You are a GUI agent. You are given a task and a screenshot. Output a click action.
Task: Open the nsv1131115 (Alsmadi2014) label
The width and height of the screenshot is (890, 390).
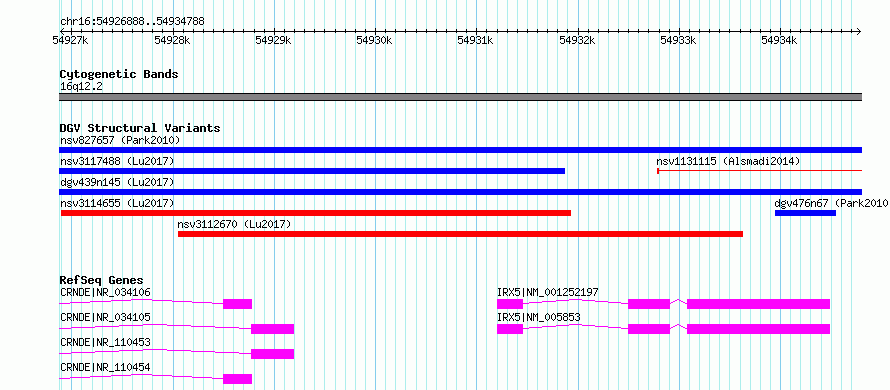pyautogui.click(x=728, y=161)
